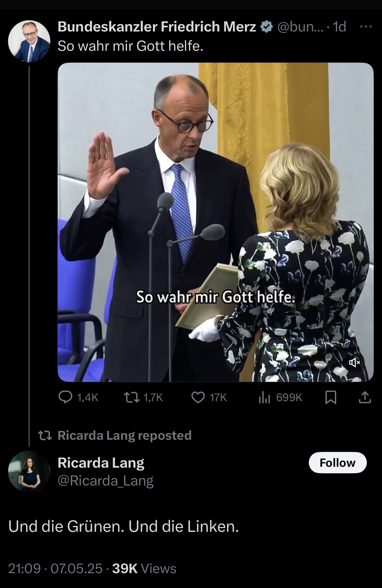
Task: Tap the share icon on the post
Action: coord(365,398)
